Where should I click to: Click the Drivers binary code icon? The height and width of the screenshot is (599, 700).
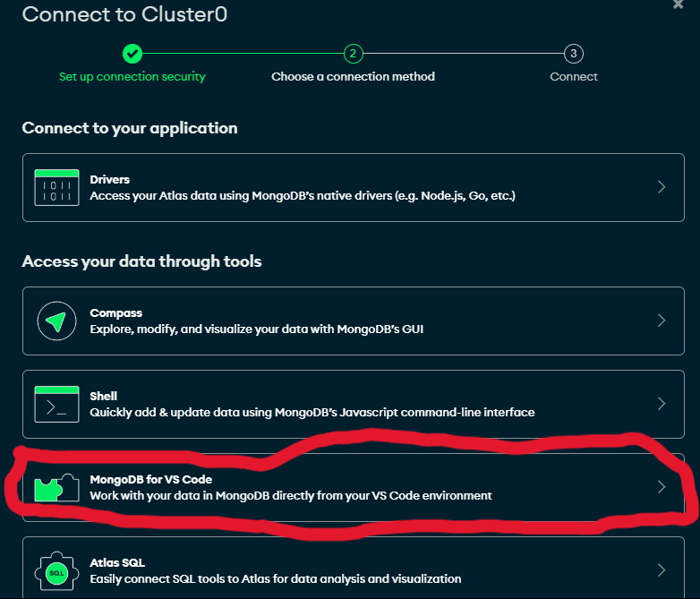click(x=56, y=188)
